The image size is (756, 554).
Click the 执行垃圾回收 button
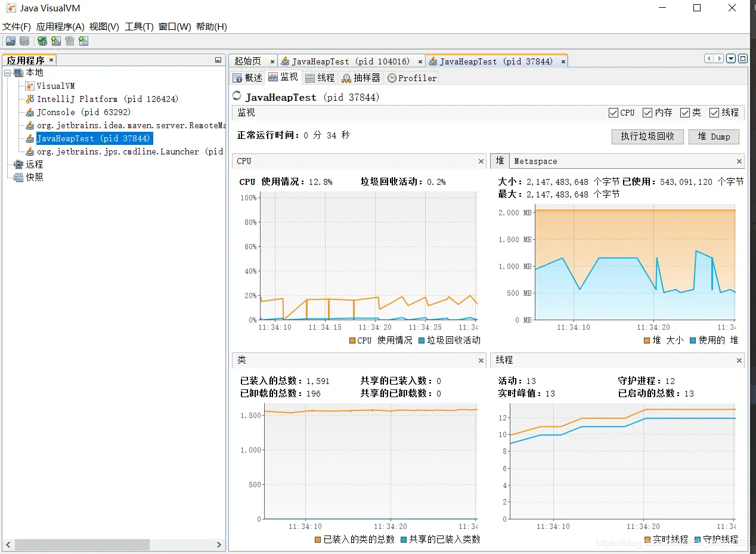click(647, 137)
